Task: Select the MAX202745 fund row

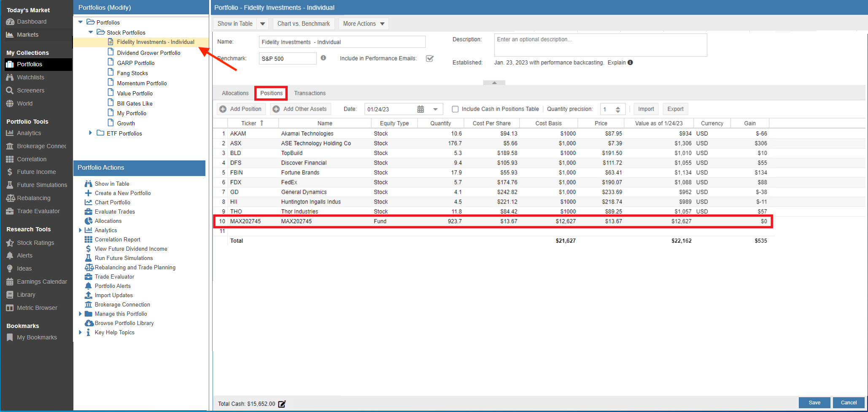Action: click(493, 221)
